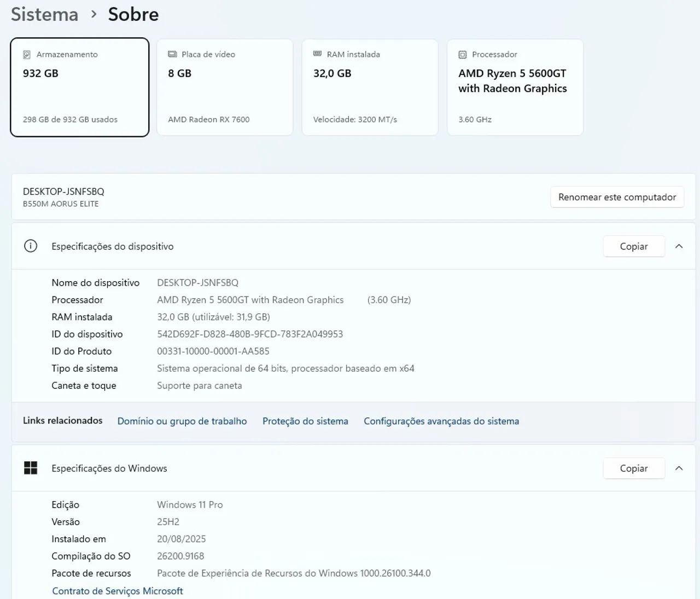Screen dimensions: 700x599
Task: Open Contrato de Serviços Microsoft link
Action: (118, 591)
